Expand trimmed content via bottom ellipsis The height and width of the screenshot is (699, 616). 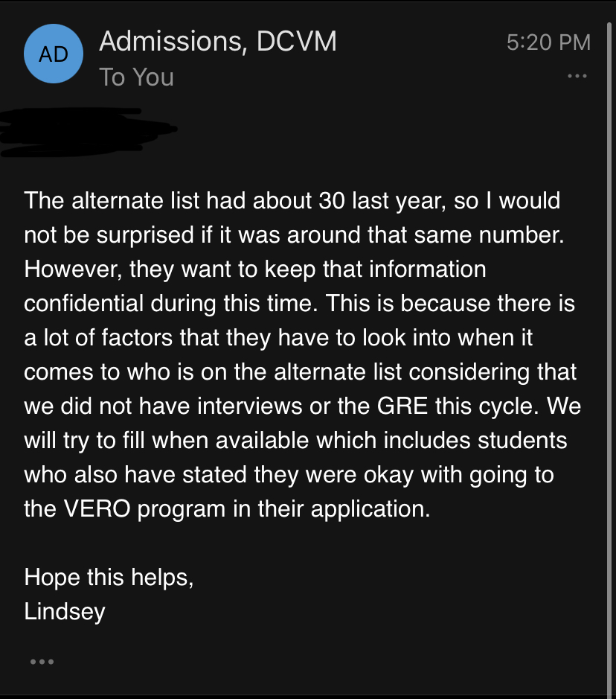click(x=42, y=662)
